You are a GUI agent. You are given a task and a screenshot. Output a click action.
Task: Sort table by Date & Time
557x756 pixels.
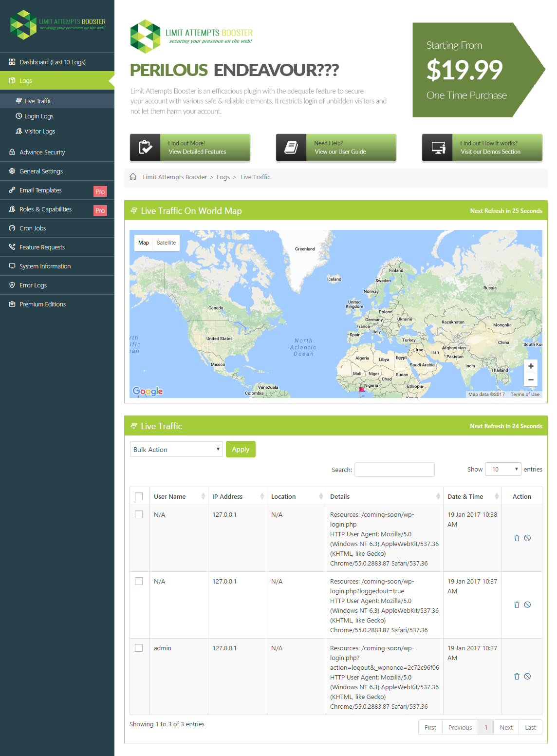[x=473, y=496]
